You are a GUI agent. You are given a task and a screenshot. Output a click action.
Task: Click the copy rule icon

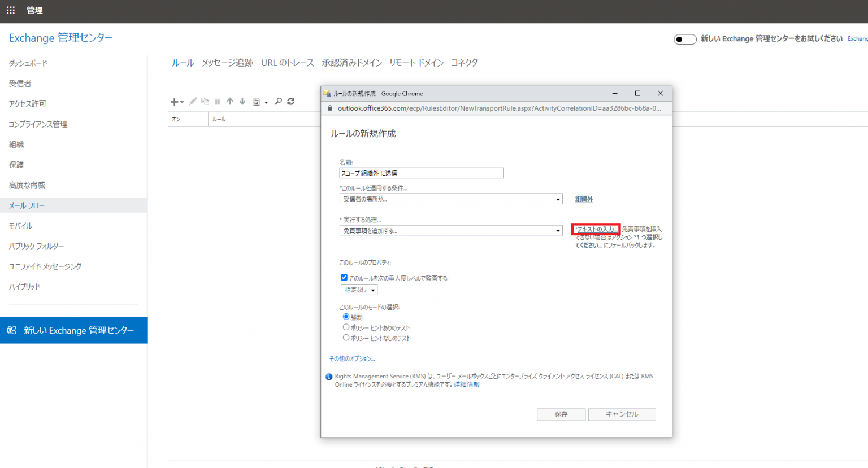pos(205,101)
